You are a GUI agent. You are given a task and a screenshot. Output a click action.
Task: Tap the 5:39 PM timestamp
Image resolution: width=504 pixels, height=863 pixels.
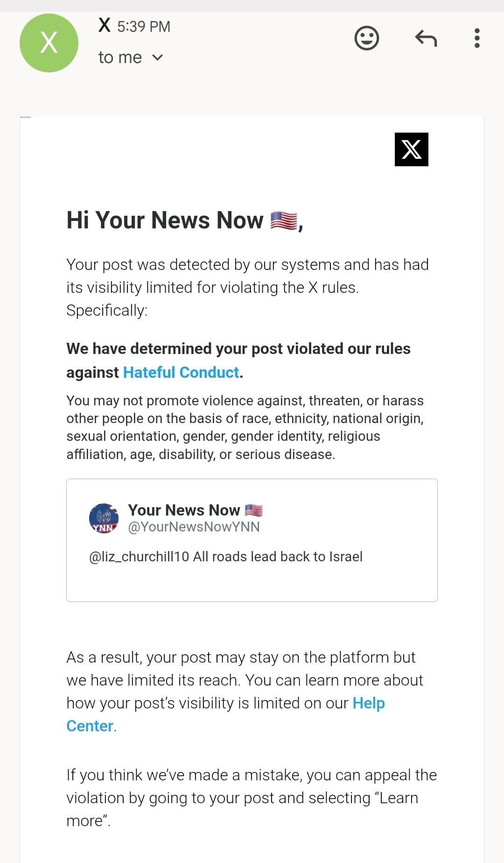click(x=144, y=27)
